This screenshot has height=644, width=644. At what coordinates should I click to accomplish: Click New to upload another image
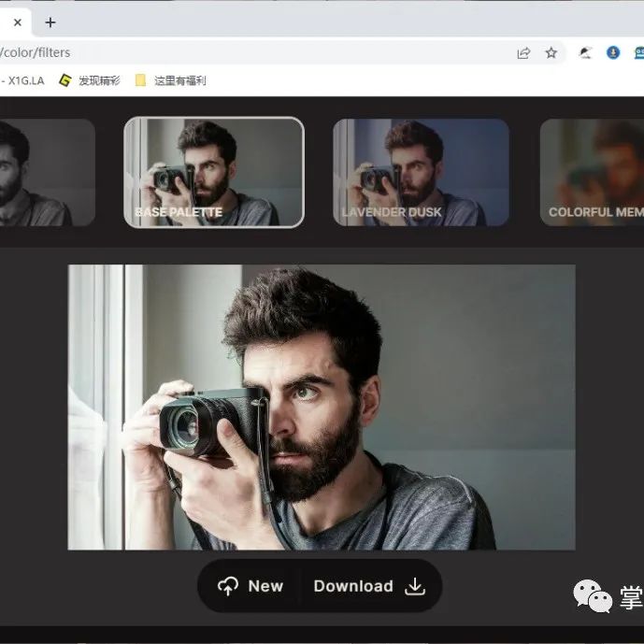click(250, 586)
